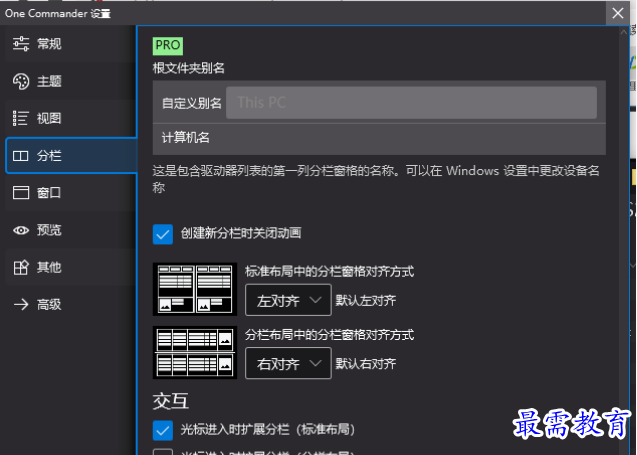Click the 默认右对齐 hint text
The height and width of the screenshot is (455, 637).
[x=366, y=364]
